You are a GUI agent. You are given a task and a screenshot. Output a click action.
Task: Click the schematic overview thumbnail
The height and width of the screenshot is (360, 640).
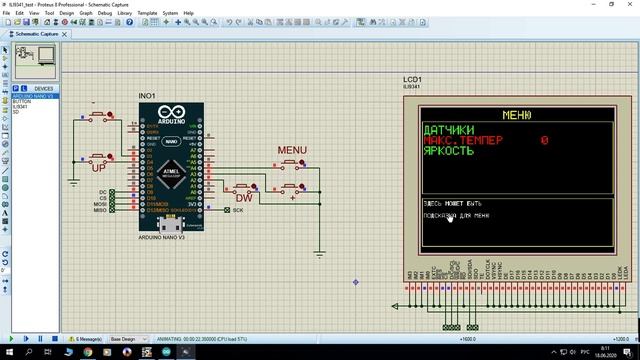pos(35,61)
